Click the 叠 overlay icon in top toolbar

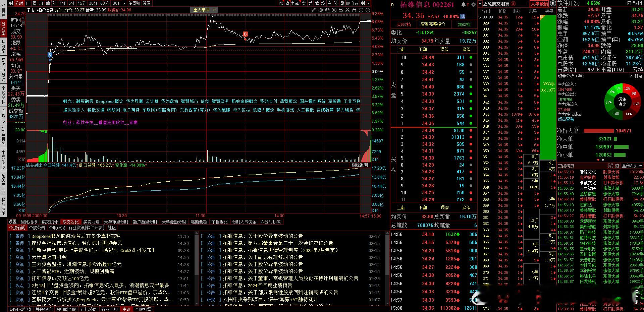click(x=342, y=3)
